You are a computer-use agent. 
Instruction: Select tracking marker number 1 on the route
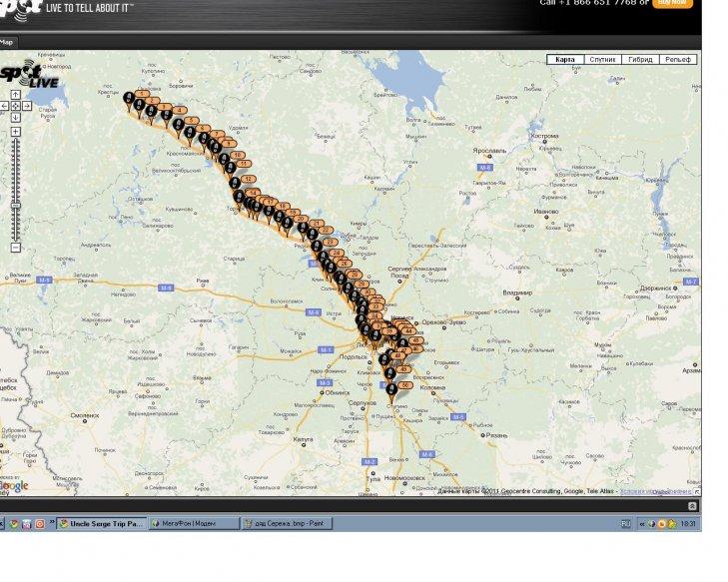tap(128, 96)
